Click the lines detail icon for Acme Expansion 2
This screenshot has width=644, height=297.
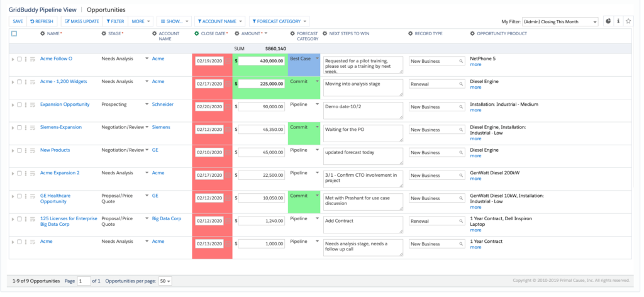tap(33, 173)
